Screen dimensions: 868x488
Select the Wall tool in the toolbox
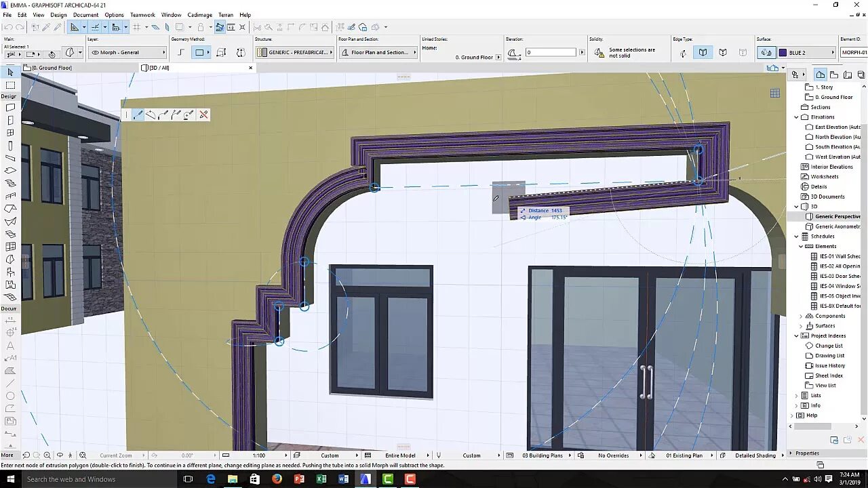10,107
